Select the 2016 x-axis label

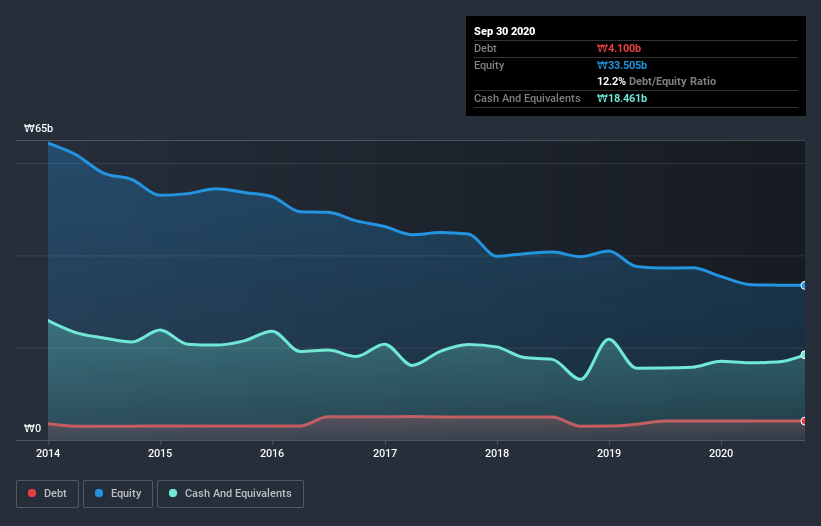272,452
